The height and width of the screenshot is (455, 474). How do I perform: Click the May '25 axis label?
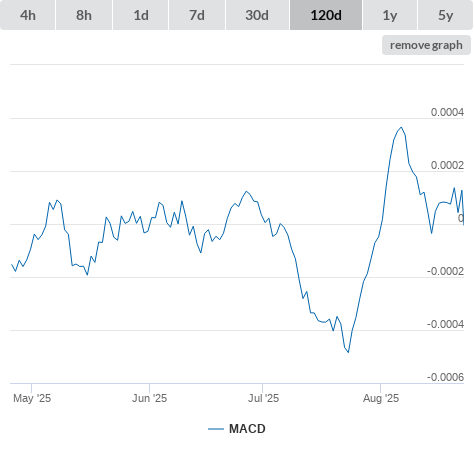32,398
